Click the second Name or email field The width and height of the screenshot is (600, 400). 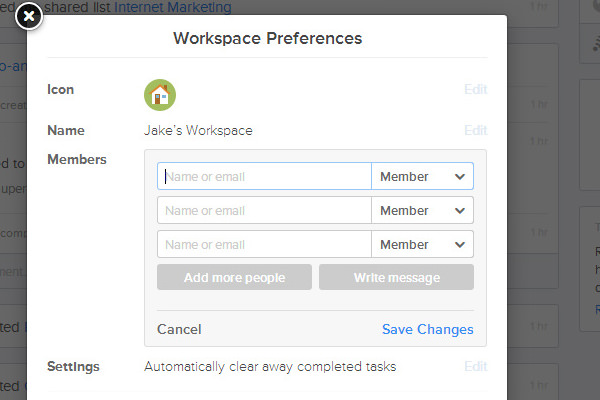[x=264, y=210]
